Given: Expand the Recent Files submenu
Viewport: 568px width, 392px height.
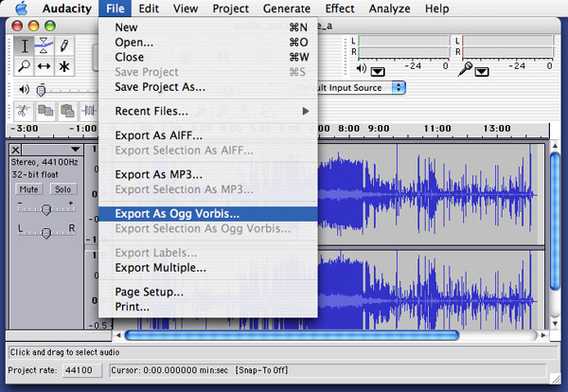Looking at the screenshot, I should tap(208, 111).
